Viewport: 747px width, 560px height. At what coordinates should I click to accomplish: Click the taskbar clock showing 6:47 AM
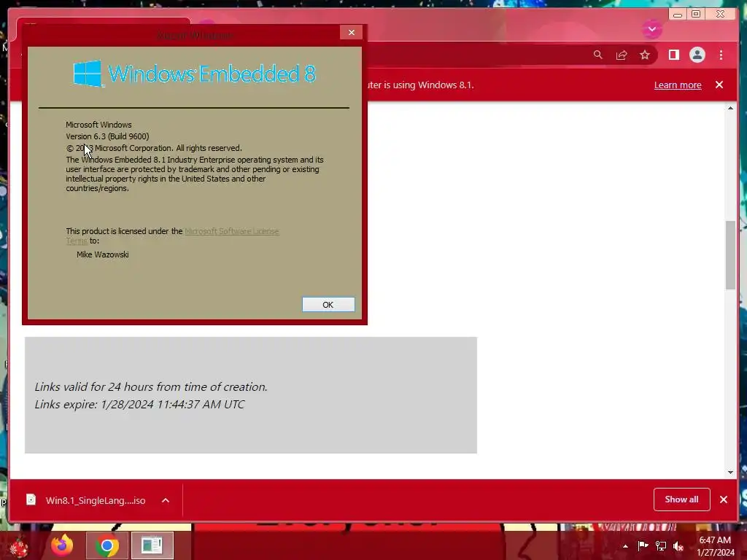pos(715,546)
